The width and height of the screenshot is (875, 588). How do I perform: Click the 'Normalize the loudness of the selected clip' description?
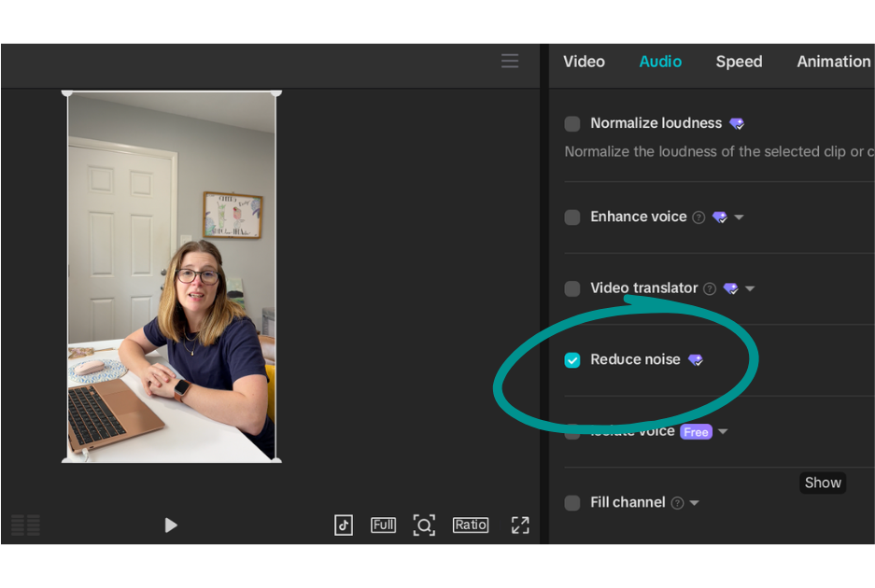pos(719,152)
